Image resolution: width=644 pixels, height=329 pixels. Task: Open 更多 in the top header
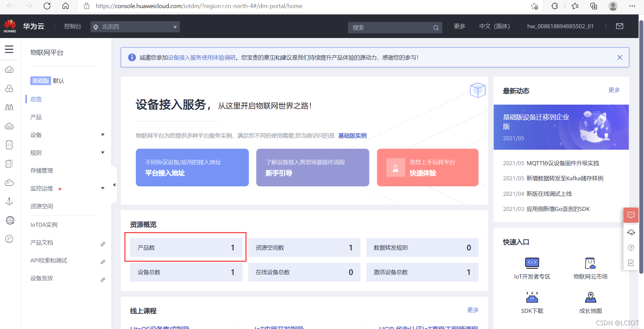pyautogui.click(x=459, y=26)
